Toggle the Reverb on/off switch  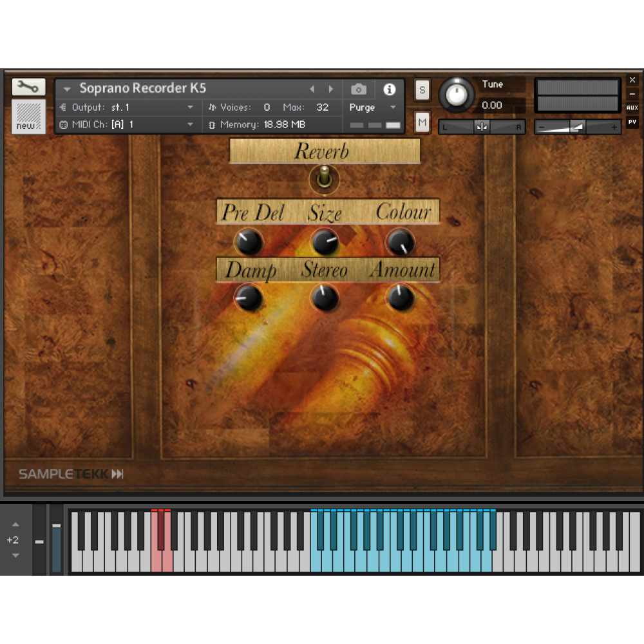click(325, 178)
